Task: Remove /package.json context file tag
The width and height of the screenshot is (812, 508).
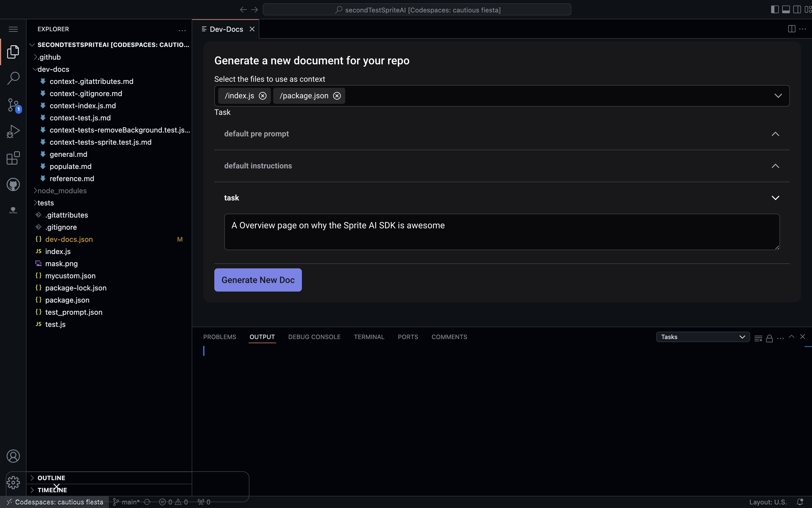Action: click(x=337, y=96)
